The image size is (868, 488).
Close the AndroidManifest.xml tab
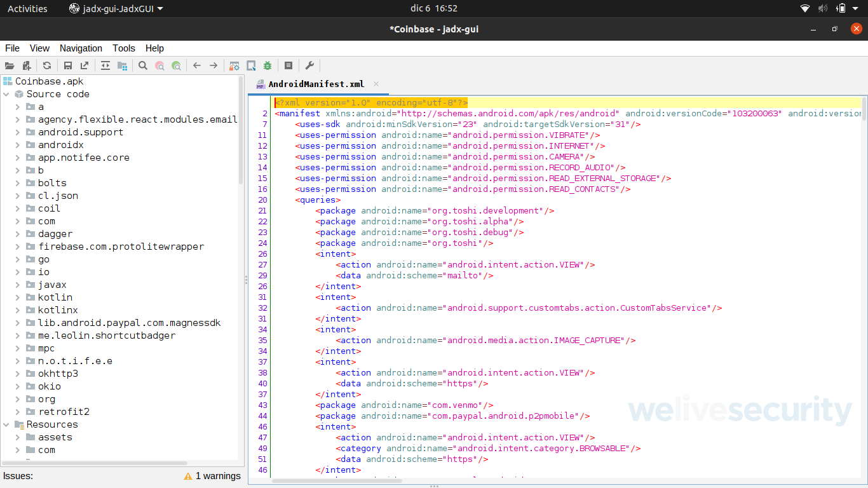[x=376, y=84]
